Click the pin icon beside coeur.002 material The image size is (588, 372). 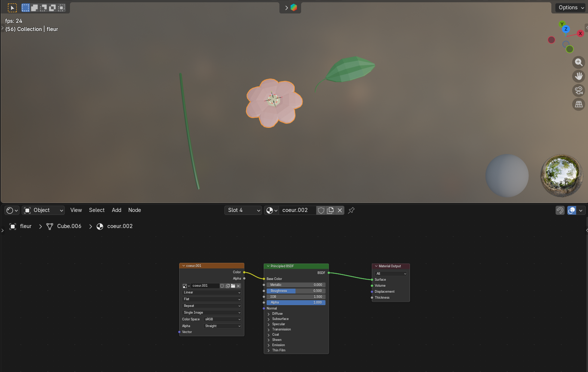(x=351, y=210)
